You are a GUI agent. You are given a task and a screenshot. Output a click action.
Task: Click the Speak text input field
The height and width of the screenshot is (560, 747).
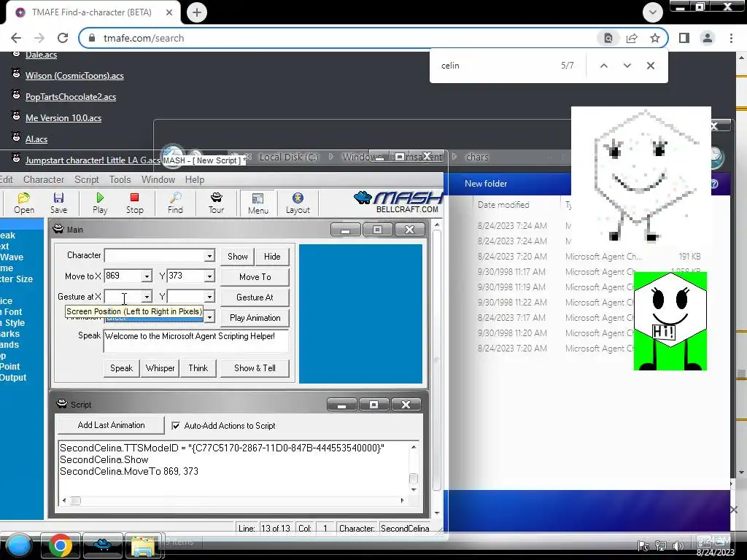(x=196, y=341)
